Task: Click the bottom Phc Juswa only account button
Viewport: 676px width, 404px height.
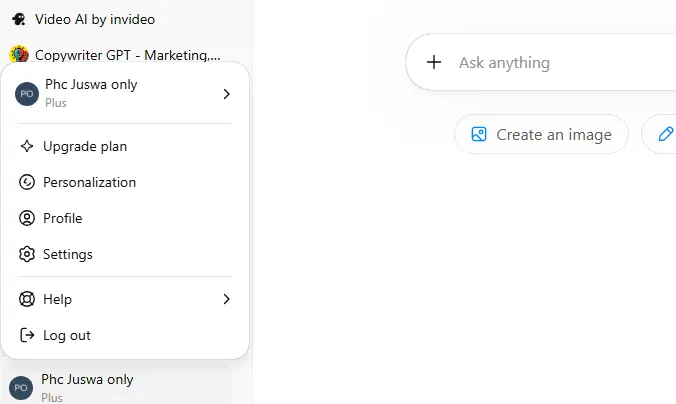Action: pos(116,387)
